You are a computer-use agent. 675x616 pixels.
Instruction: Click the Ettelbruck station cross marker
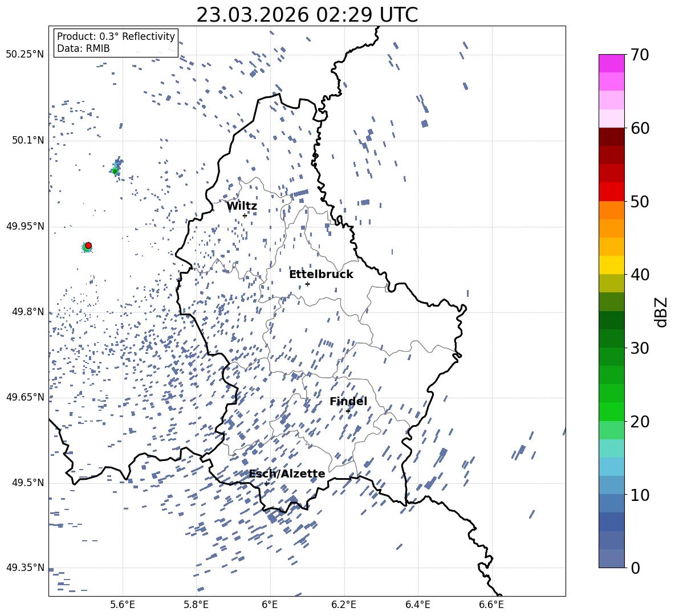click(x=307, y=284)
